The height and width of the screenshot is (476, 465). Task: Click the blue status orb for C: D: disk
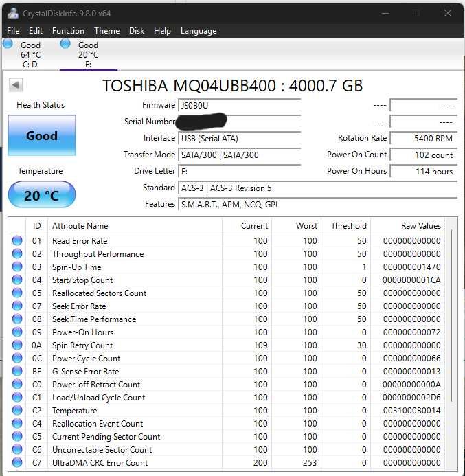tap(8, 44)
